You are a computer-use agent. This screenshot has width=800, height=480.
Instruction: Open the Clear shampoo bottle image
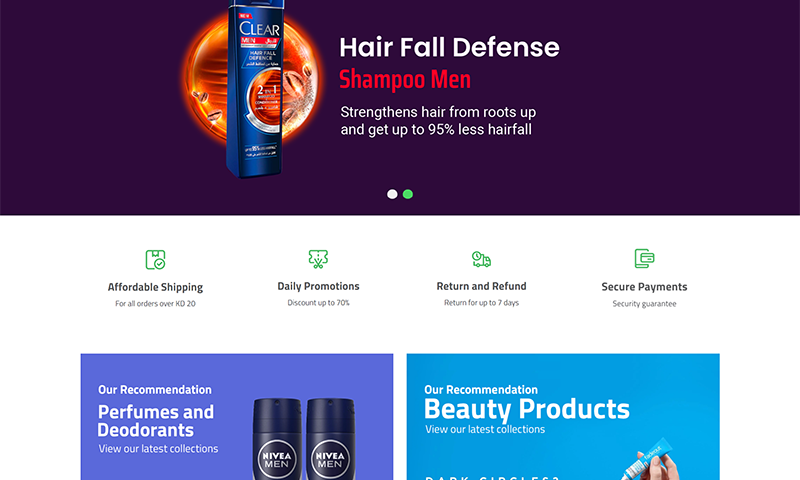click(x=255, y=89)
